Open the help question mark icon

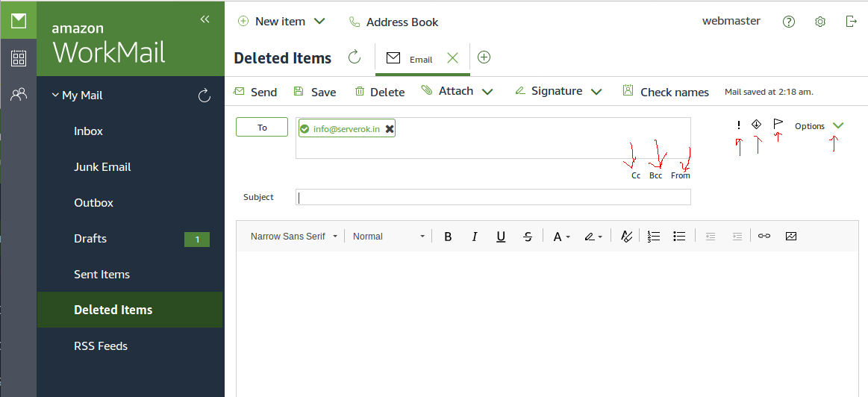coord(789,22)
